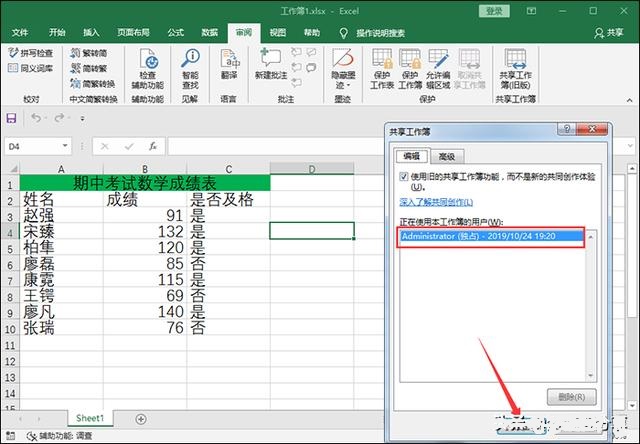This screenshot has width=640, height=444.
Task: Switch to the Formulas (公式) tab
Action: (176, 33)
